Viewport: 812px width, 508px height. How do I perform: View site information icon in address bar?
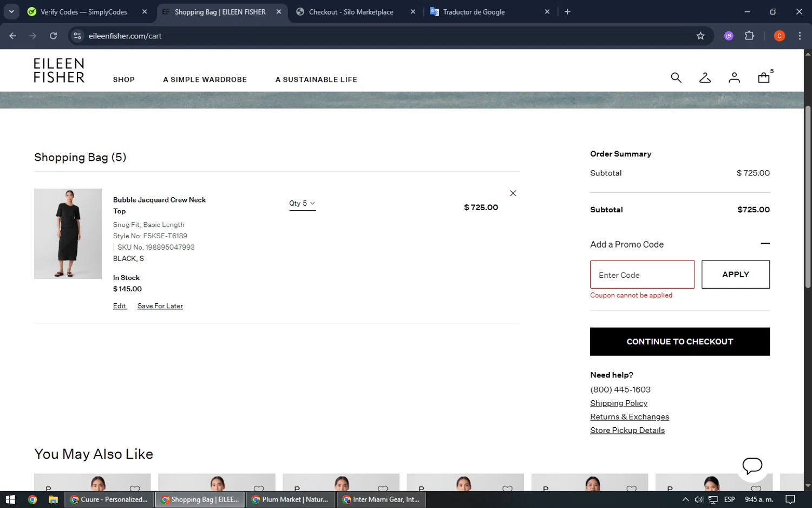[x=77, y=36]
